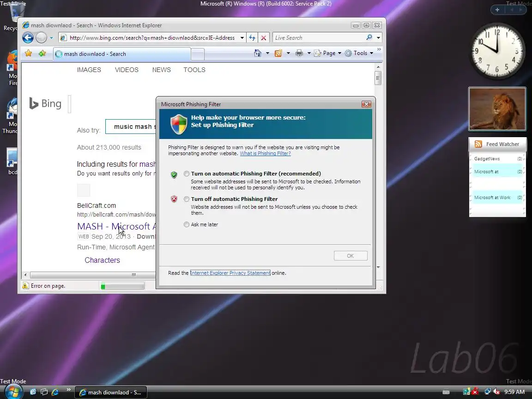Open the 'MASH - Microsoft' search result link
Viewport: 532px width, 399px height.
[x=117, y=226]
